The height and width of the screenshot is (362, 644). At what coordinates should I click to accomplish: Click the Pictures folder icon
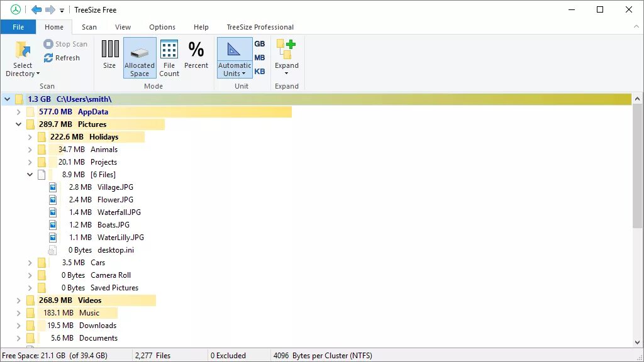click(x=30, y=124)
